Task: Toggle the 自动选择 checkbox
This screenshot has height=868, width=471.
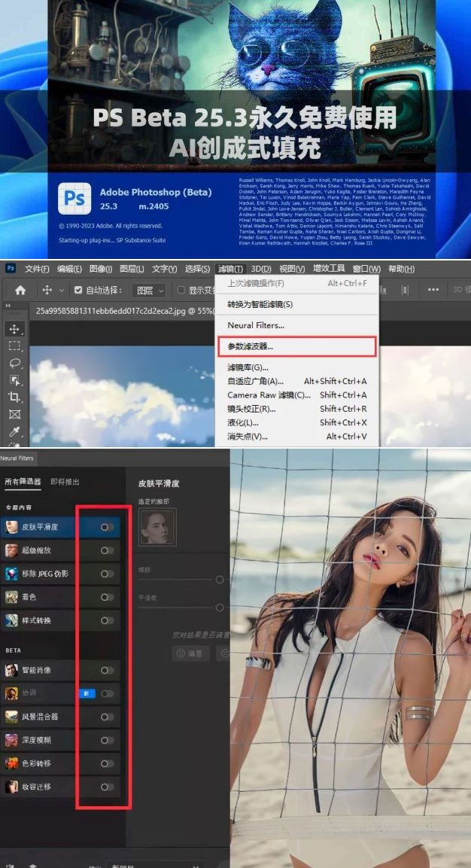Action: click(79, 290)
